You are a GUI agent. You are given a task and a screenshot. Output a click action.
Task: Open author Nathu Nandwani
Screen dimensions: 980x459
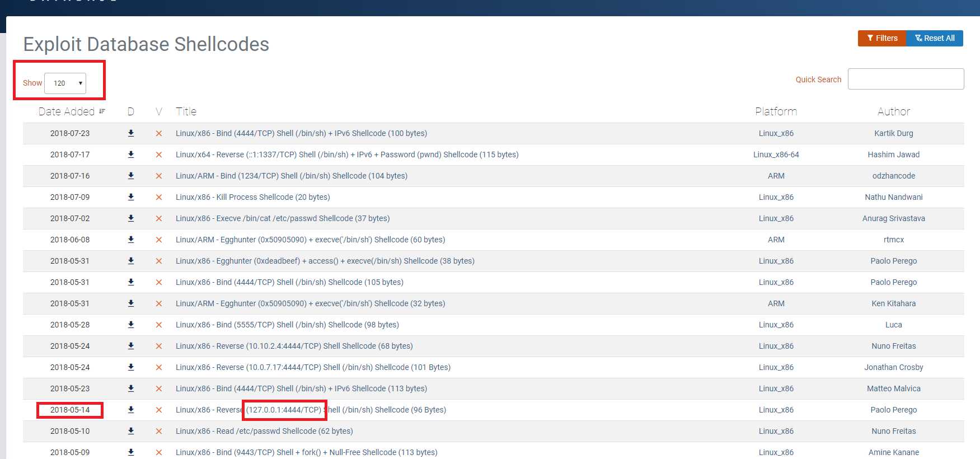pyautogui.click(x=894, y=197)
